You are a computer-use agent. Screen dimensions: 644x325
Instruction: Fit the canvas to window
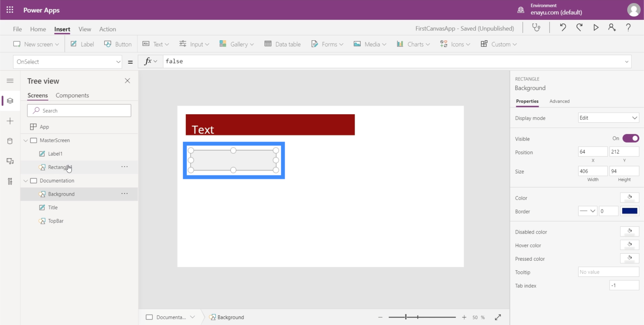pyautogui.click(x=498, y=317)
